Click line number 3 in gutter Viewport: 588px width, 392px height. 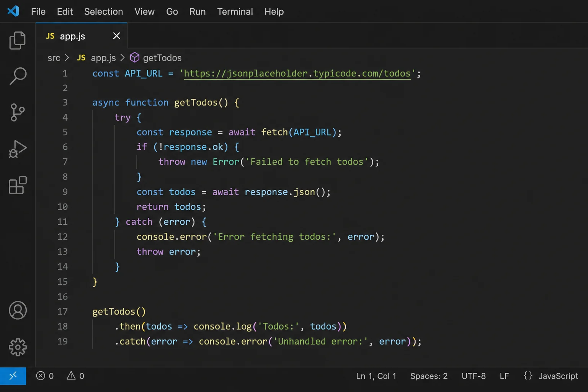pyautogui.click(x=65, y=102)
